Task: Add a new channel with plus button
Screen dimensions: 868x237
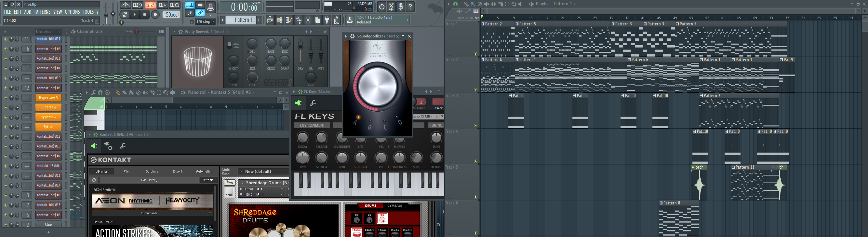Action: click(x=48, y=232)
